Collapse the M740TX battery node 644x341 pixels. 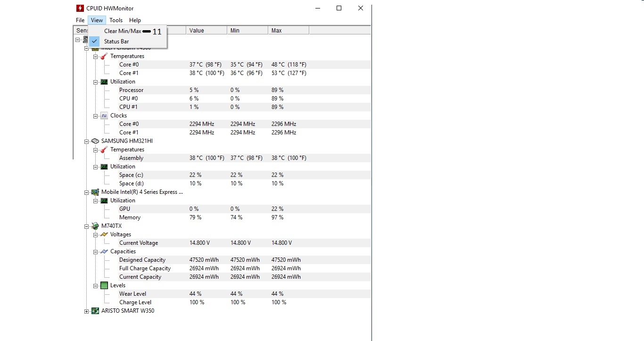coord(86,226)
